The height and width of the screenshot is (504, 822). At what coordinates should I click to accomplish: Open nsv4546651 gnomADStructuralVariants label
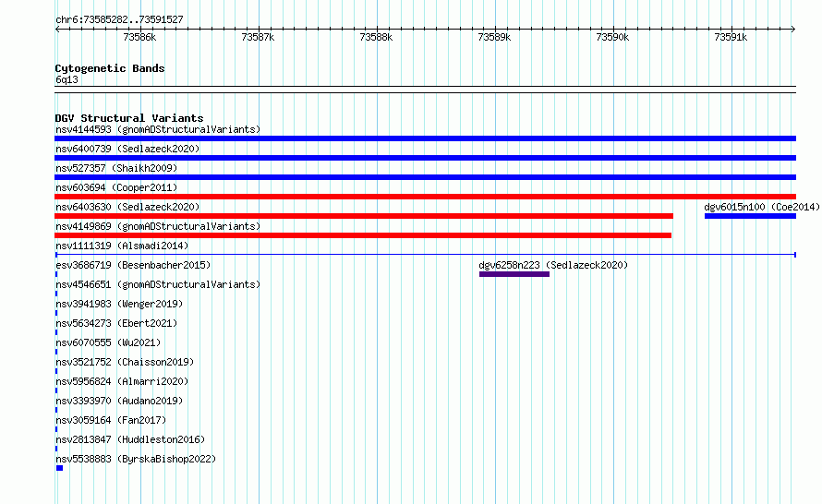click(x=158, y=284)
